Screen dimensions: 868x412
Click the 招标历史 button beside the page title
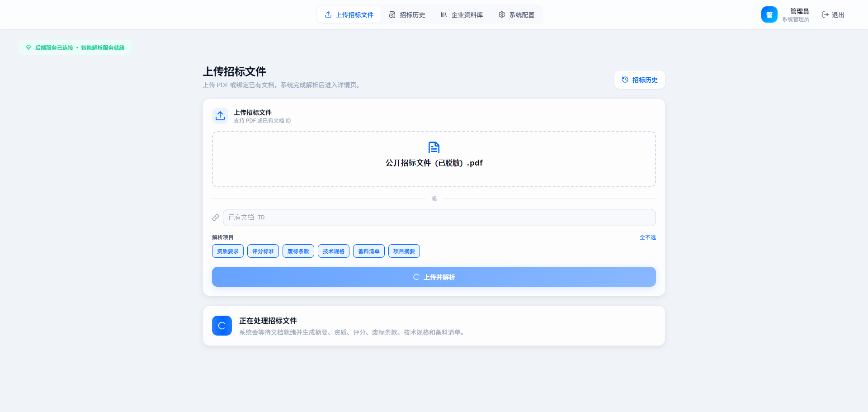pyautogui.click(x=639, y=80)
